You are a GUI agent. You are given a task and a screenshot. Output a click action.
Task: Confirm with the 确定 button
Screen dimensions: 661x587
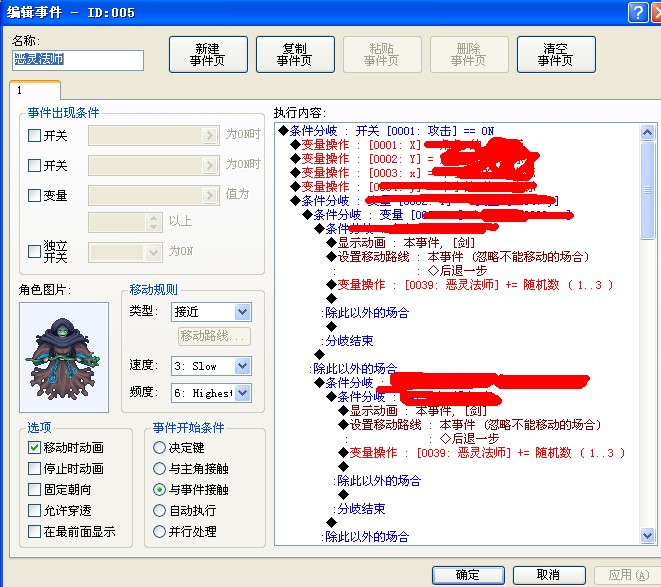click(468, 575)
